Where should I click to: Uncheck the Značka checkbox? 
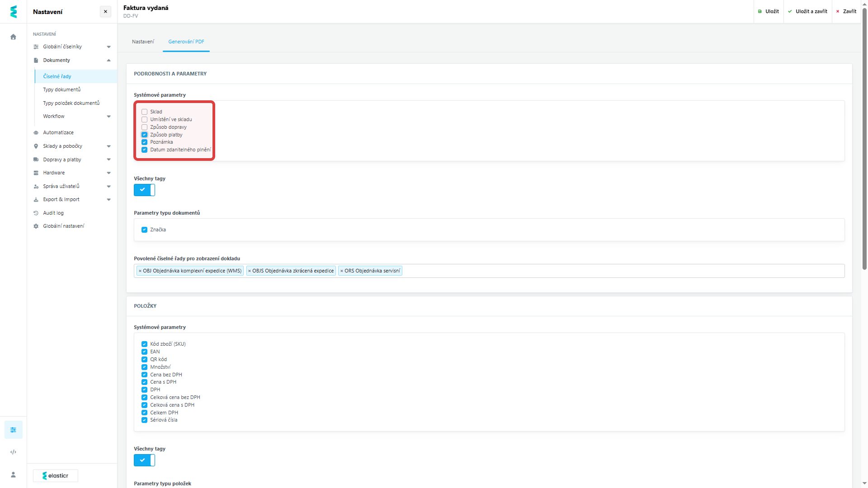point(144,230)
